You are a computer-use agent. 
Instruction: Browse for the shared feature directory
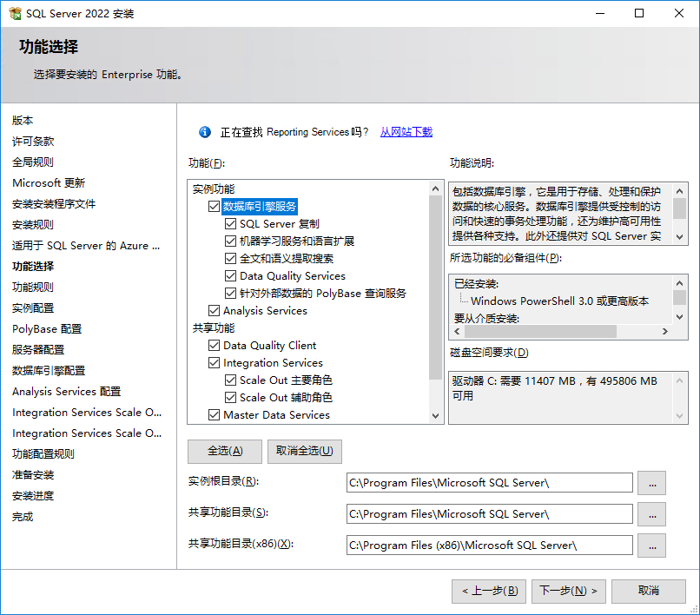[x=651, y=514]
